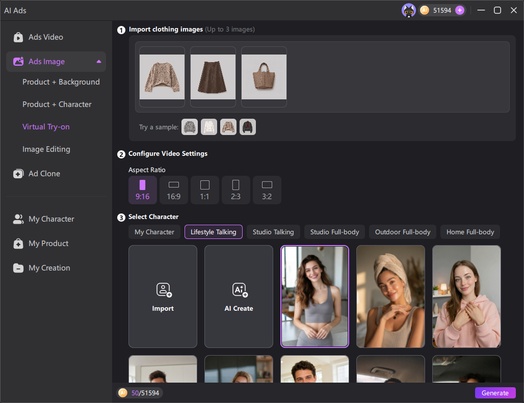Select the imported sweater image
Screen dimensions: 524x403
pyautogui.click(x=162, y=77)
